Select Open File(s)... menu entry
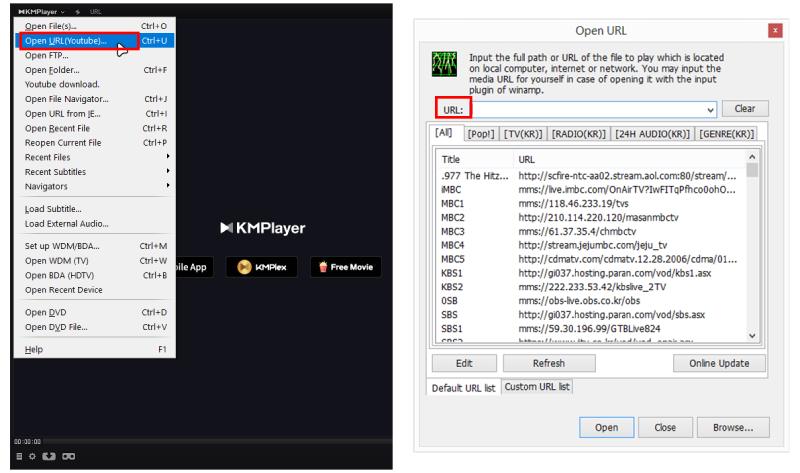This screenshot has width=800, height=473. click(95, 26)
